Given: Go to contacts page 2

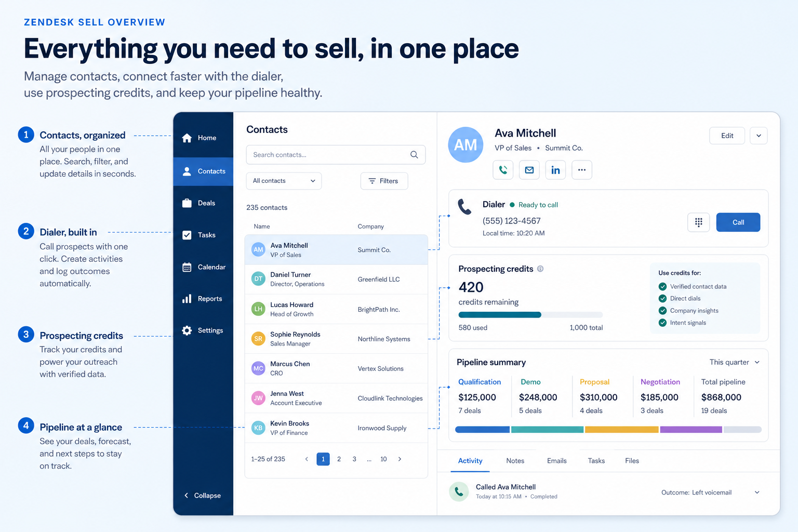Looking at the screenshot, I should coord(339,459).
